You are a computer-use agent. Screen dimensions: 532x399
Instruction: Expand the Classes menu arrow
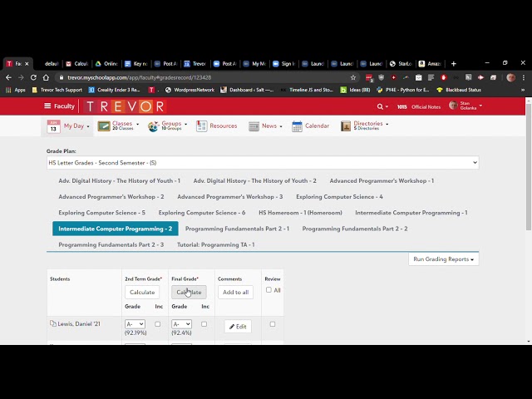coord(137,124)
